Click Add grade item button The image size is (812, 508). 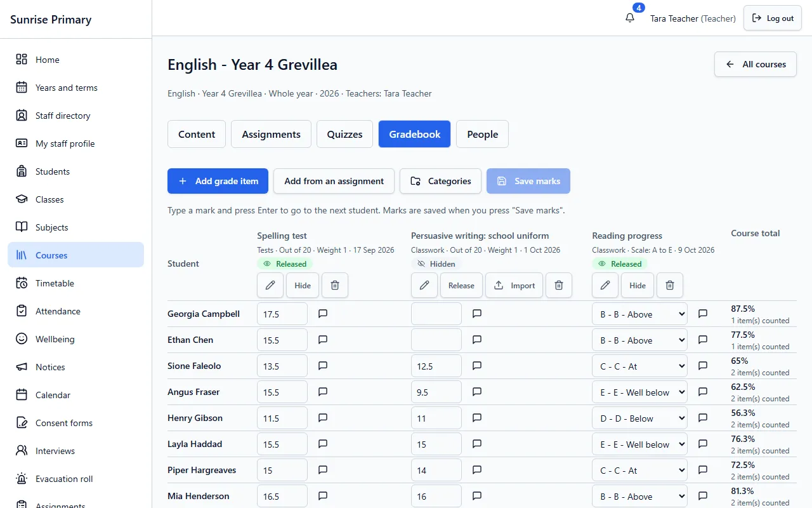pos(218,181)
